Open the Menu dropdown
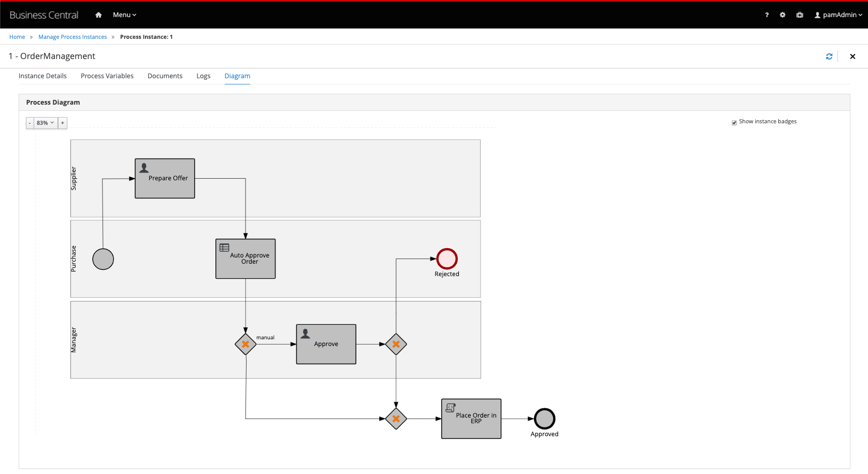Screen dimensions: 868x474 [124, 15]
